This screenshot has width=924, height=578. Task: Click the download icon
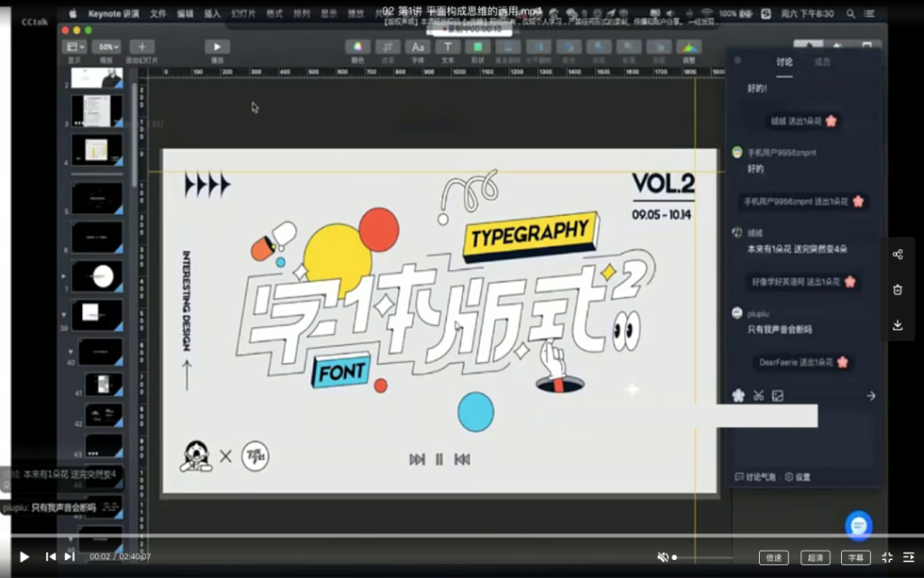[897, 325]
